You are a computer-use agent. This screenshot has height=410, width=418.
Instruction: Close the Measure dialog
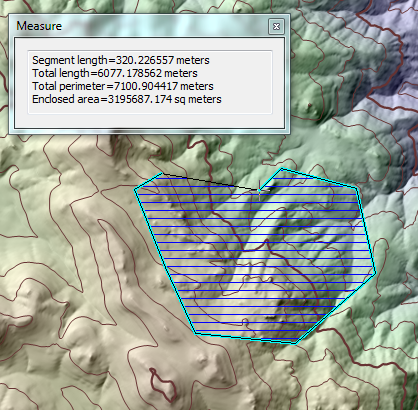tap(276, 26)
